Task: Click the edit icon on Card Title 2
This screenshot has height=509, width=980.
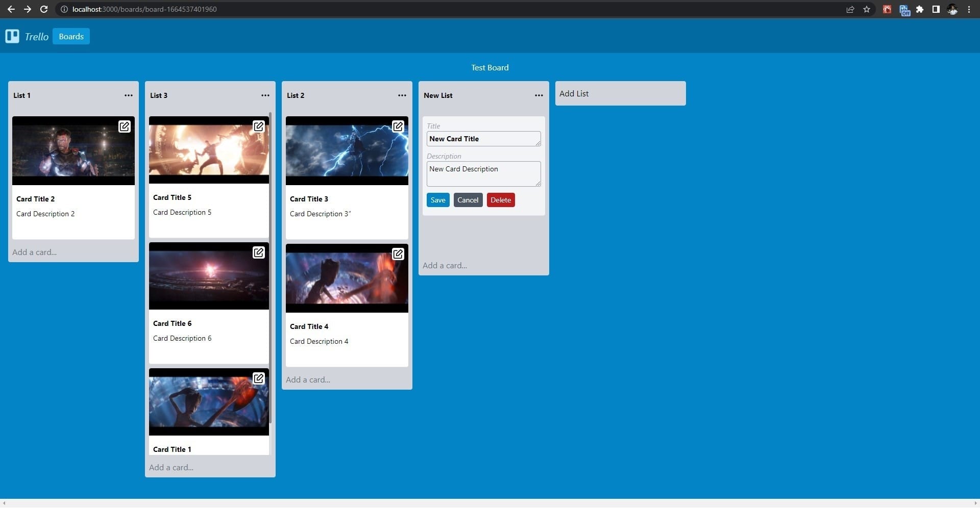Action: click(124, 126)
